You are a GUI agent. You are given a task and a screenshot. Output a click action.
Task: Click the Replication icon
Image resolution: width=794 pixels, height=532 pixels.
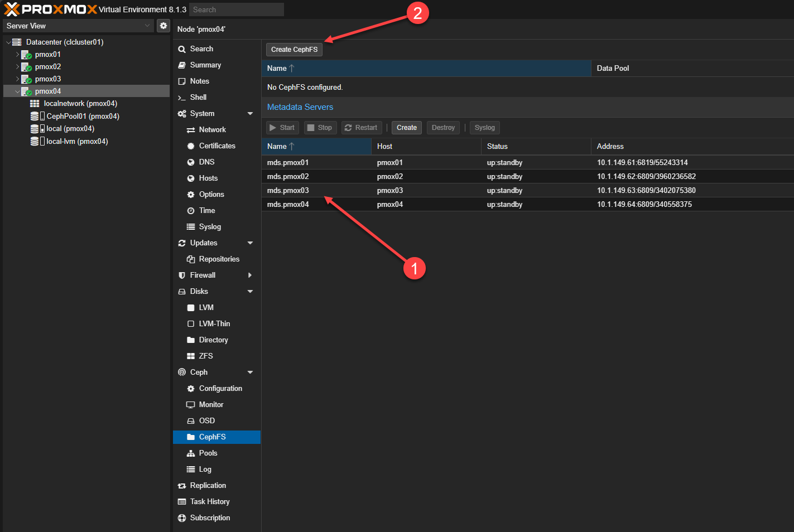pos(182,486)
